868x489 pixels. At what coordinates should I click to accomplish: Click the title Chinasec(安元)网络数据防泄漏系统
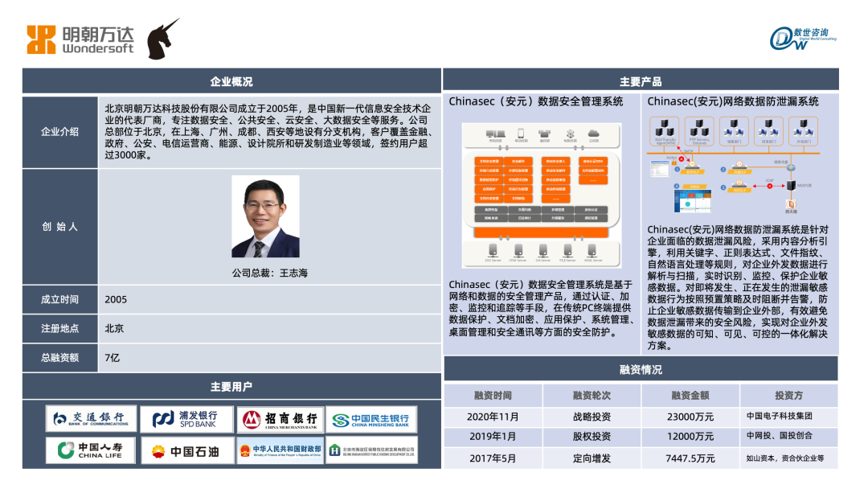pyautogui.click(x=733, y=101)
